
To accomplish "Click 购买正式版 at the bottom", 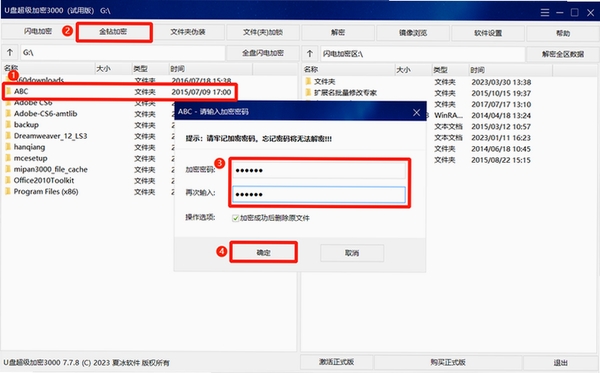I will point(448,362).
